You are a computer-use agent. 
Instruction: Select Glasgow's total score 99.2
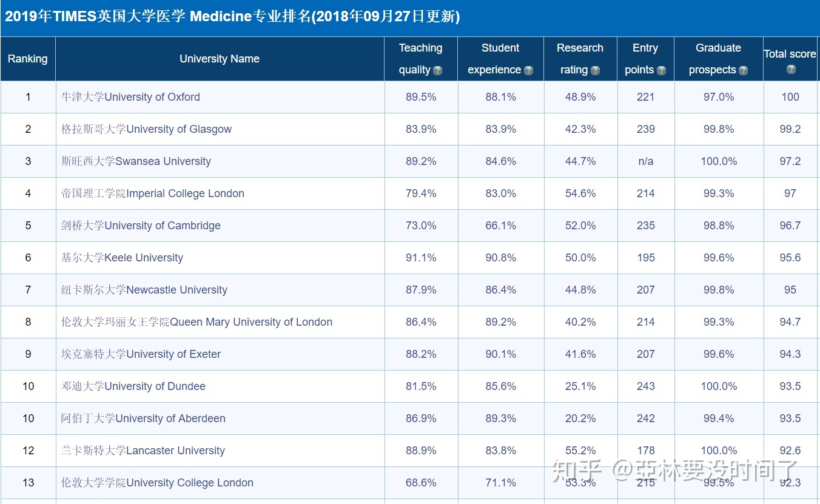(x=790, y=129)
